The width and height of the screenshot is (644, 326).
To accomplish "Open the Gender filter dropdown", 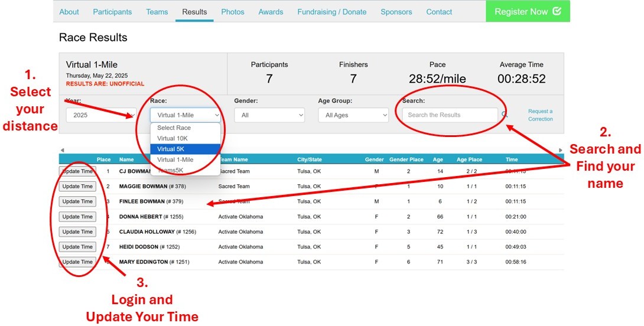I will point(269,115).
